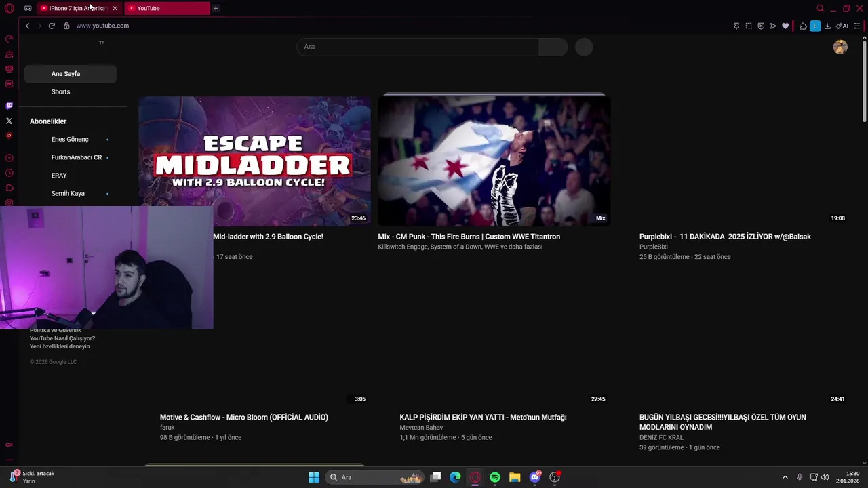Open the 'Purplebixi - 11 DAKİKADA 2025' video title

(725, 237)
